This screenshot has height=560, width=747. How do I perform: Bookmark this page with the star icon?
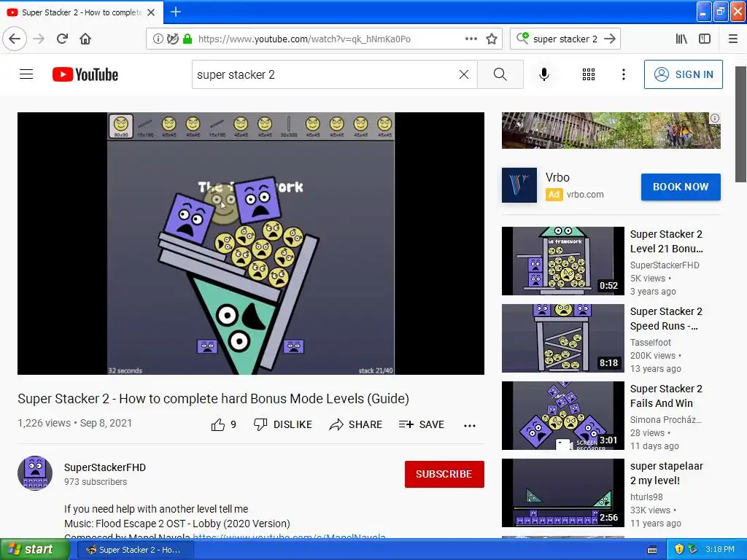(492, 39)
